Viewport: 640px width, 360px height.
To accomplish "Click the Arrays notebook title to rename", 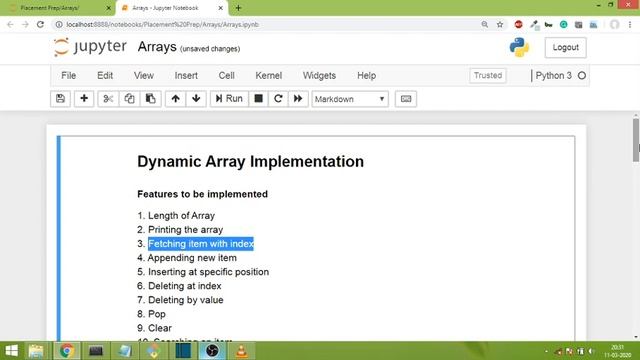I will [157, 47].
